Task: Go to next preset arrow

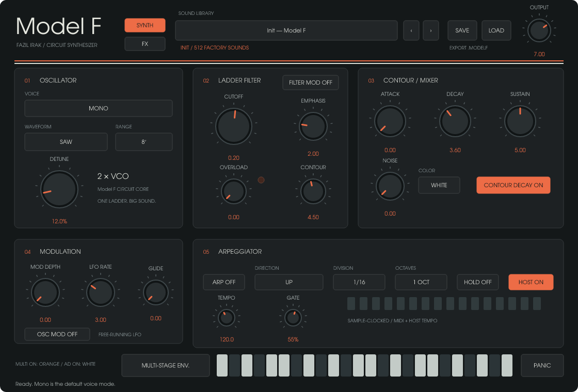Action: pyautogui.click(x=430, y=30)
